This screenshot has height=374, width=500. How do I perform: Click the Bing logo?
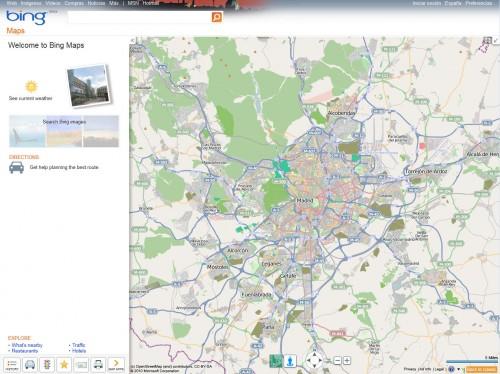[27, 17]
